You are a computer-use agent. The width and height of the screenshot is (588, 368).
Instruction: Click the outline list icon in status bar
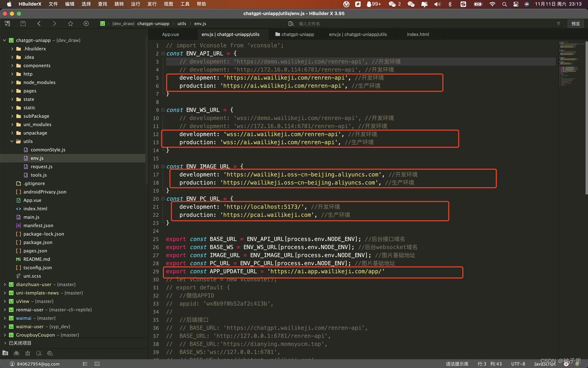tap(85, 364)
